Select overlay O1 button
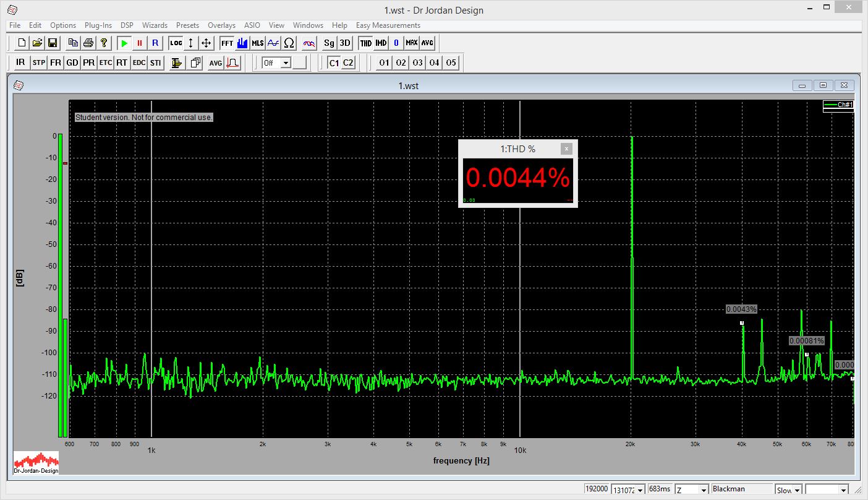The height and width of the screenshot is (500, 868). [385, 62]
